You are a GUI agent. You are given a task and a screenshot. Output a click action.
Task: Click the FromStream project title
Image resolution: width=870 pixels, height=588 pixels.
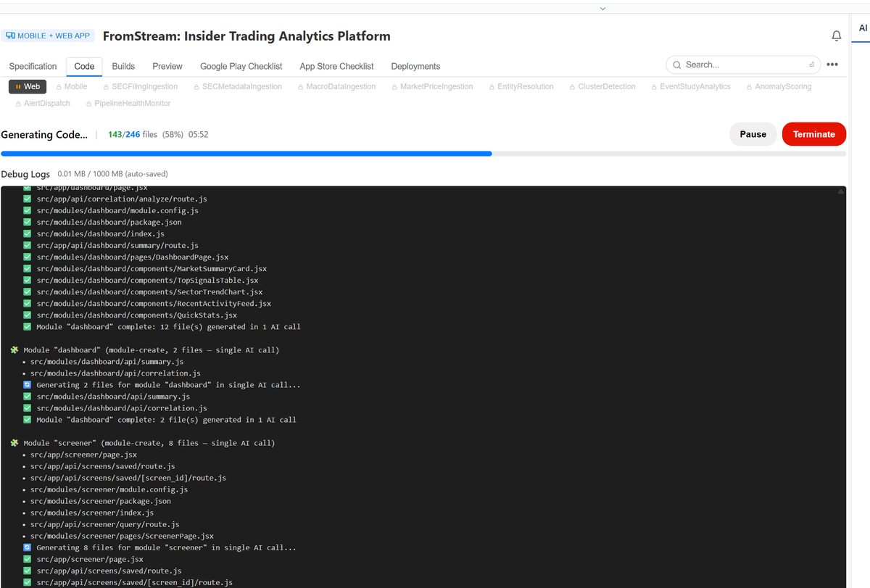246,36
